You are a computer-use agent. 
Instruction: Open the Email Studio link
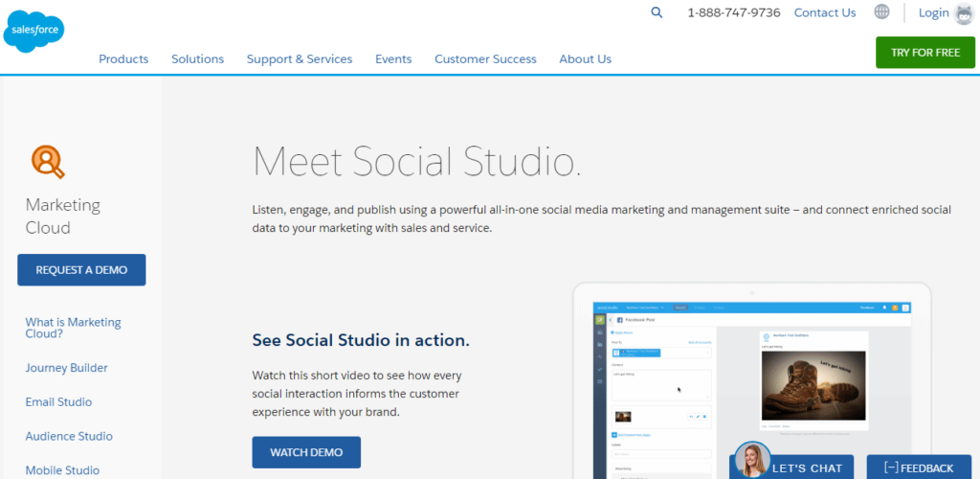(58, 402)
